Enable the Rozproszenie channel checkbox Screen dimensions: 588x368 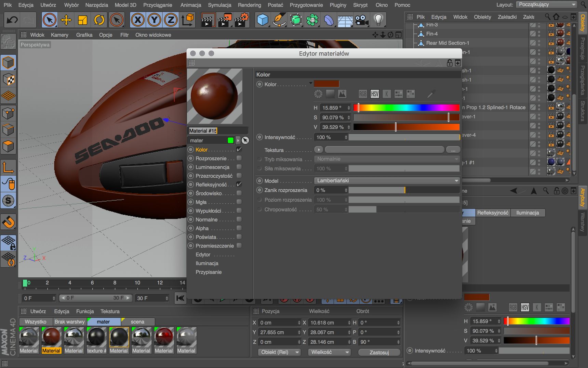(239, 158)
